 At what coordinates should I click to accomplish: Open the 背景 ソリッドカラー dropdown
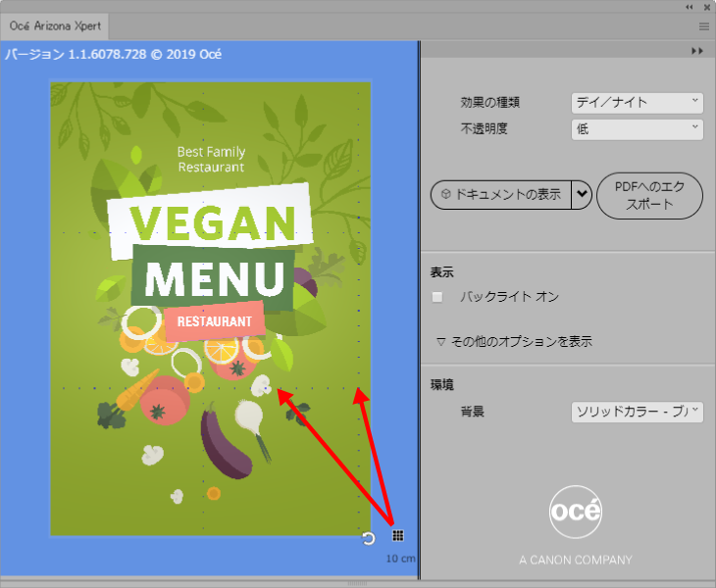(x=637, y=412)
